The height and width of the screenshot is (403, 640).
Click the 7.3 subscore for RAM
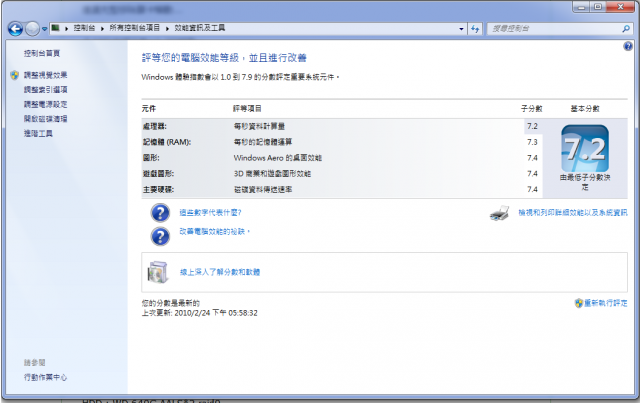coord(532,142)
